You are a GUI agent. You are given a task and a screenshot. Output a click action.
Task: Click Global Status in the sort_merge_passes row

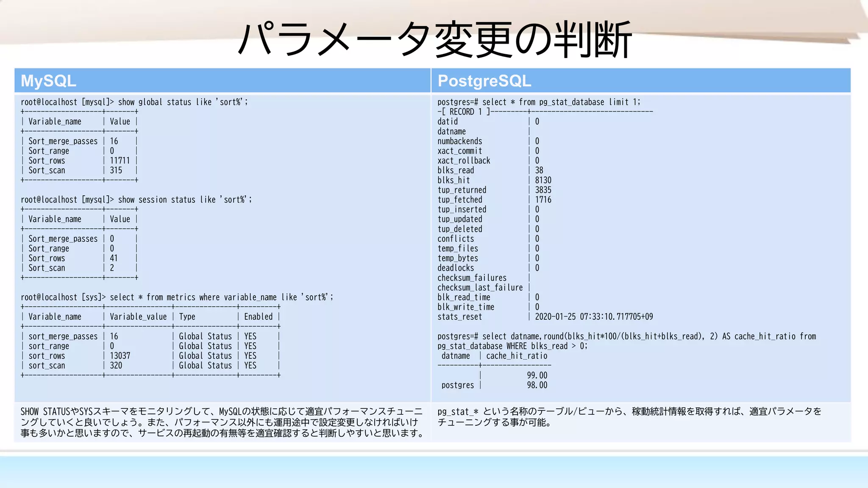[205, 336]
